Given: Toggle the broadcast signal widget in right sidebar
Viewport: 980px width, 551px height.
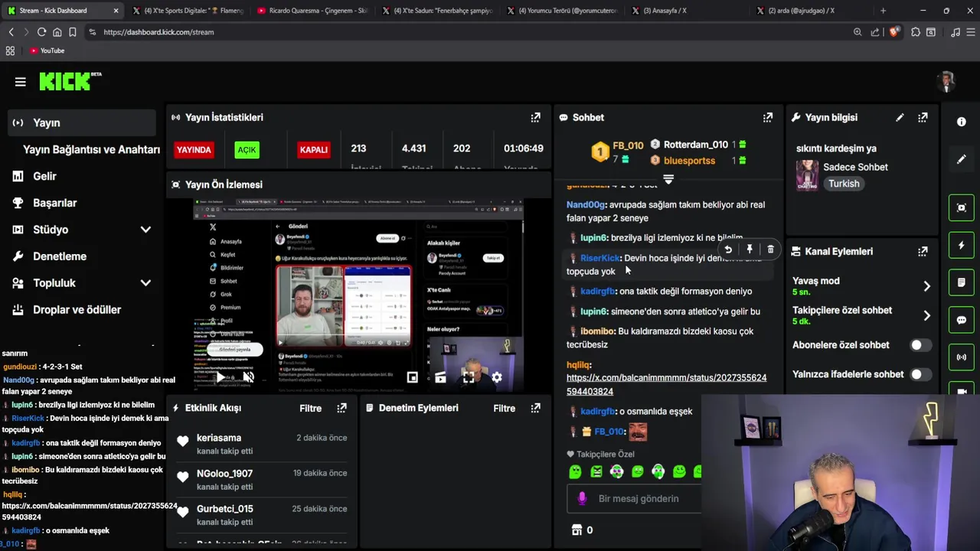Looking at the screenshot, I should (x=962, y=357).
